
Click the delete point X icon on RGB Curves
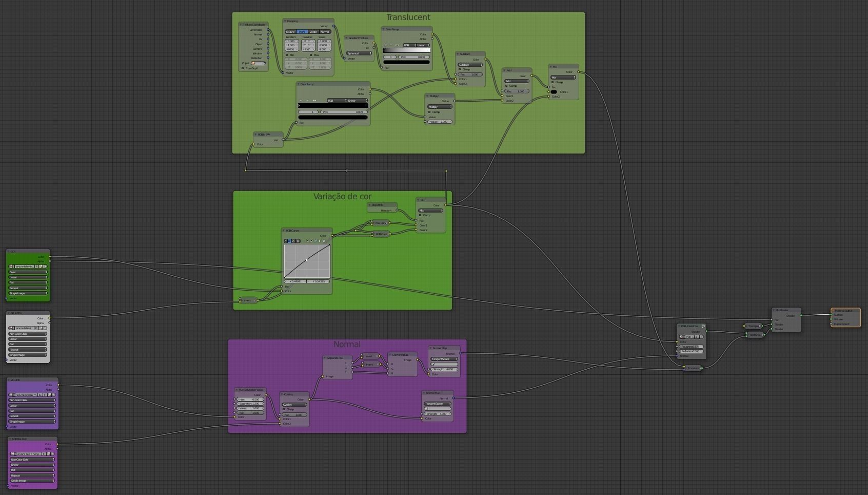pos(324,241)
